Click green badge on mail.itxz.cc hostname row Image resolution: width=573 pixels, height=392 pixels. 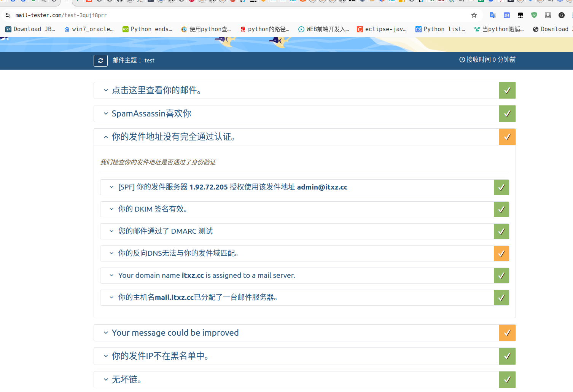point(501,298)
